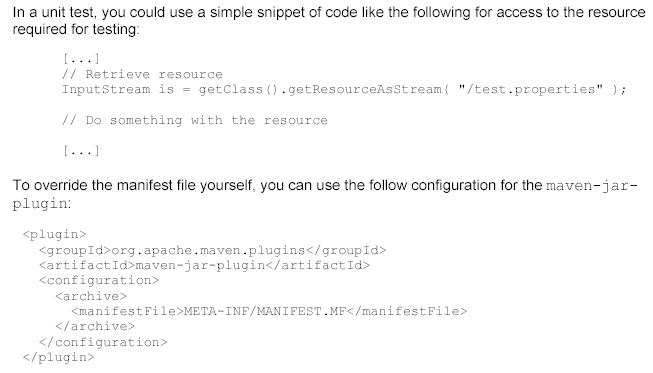Viewport: 653px width, 373px height.
Task: Click the closing '</archive>' tag
Action: [95, 326]
